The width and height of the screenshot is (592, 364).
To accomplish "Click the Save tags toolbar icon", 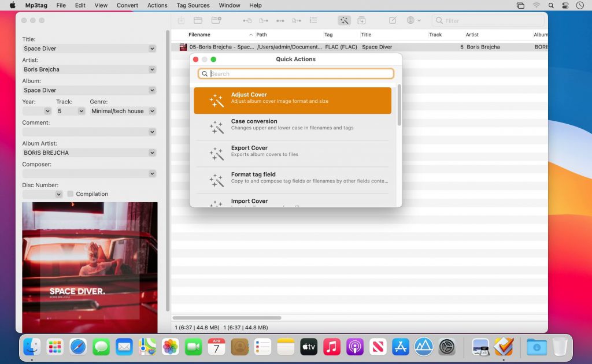I will pyautogui.click(x=181, y=20).
